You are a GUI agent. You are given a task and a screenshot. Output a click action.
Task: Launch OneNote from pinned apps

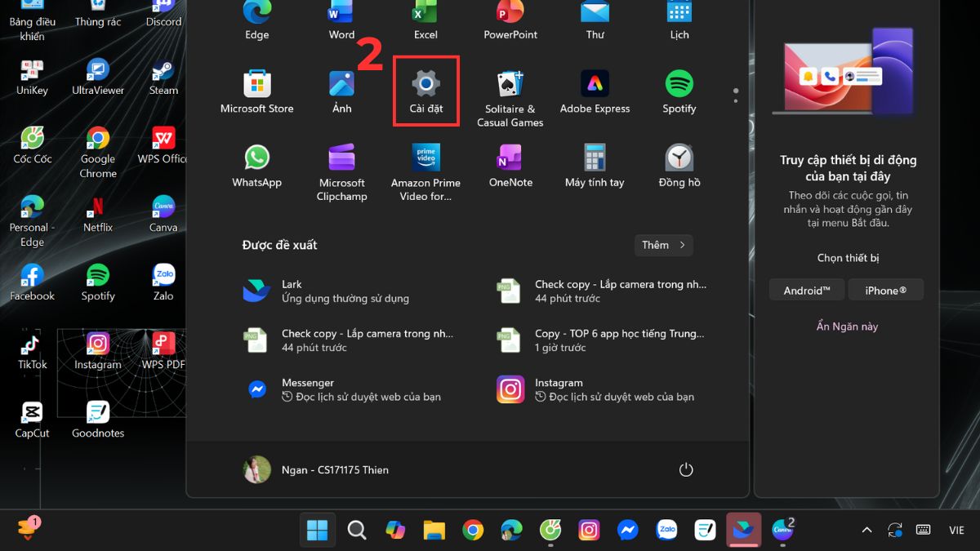point(510,167)
